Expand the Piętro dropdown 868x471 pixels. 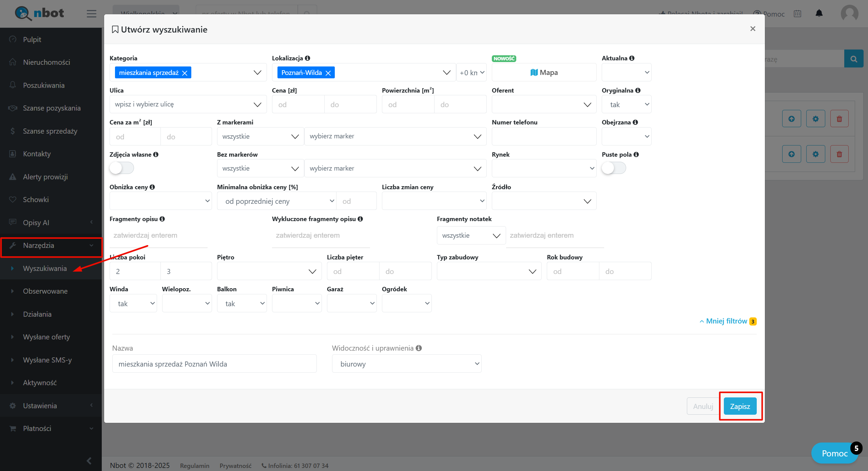269,271
